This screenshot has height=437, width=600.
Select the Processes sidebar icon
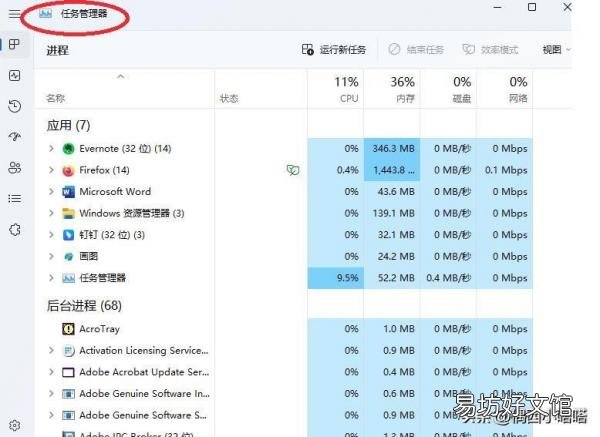coord(15,44)
